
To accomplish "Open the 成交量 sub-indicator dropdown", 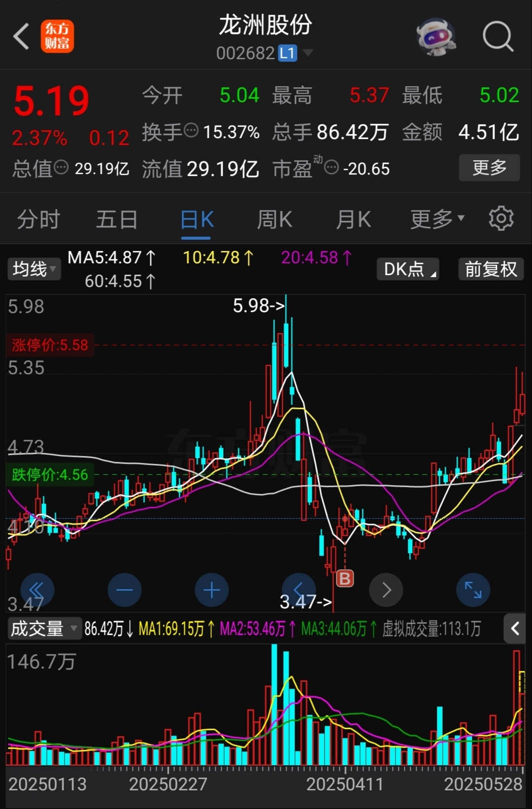I will [x=44, y=629].
